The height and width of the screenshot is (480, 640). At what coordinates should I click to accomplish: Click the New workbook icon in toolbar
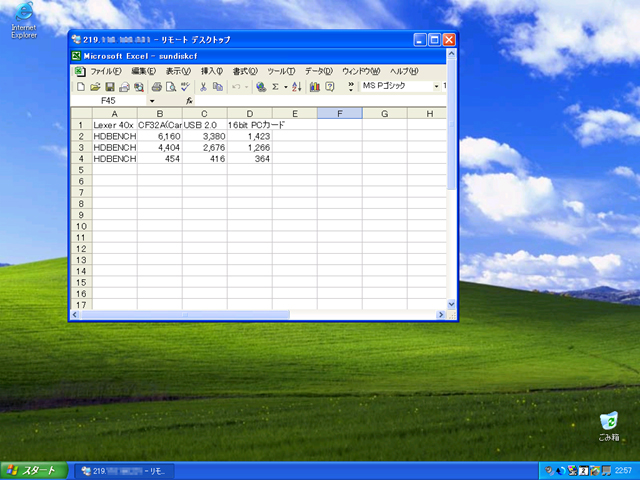[x=80, y=87]
